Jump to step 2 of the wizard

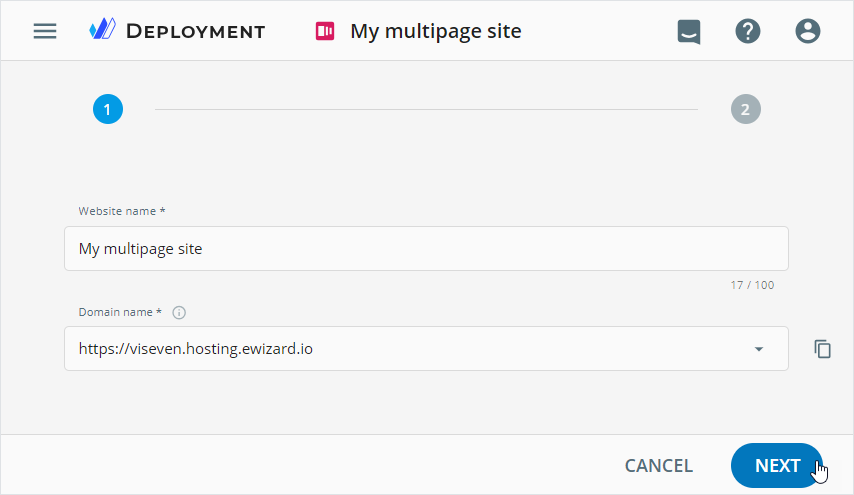tap(745, 109)
